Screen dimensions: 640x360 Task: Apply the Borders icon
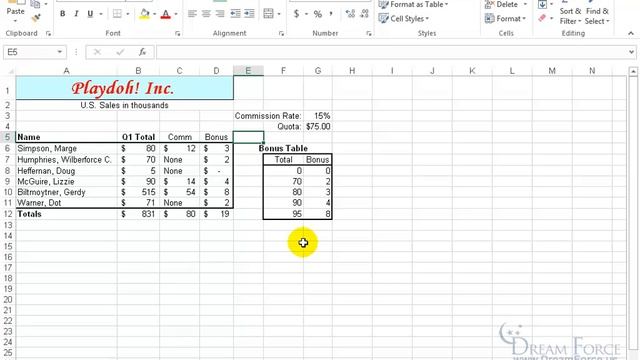click(117, 14)
